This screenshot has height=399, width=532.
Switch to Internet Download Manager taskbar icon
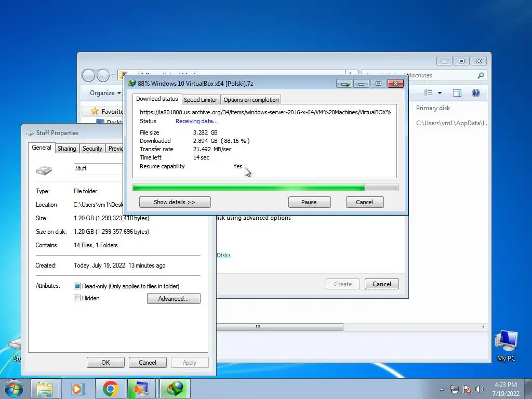tap(175, 389)
